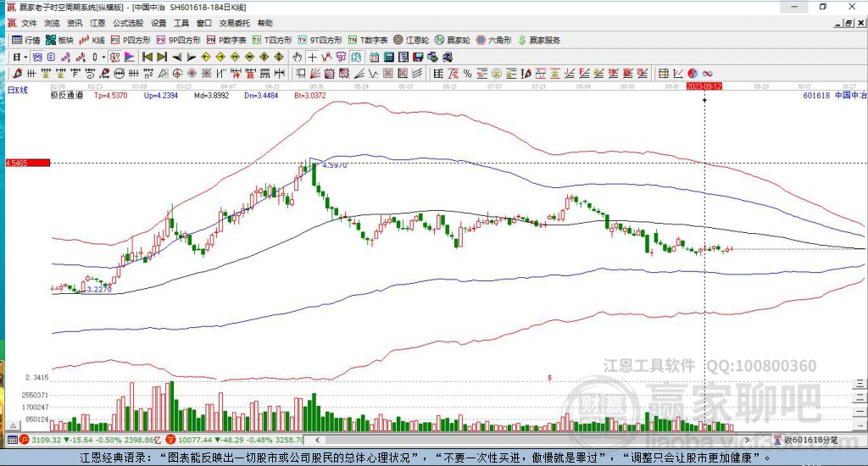868x466 pixels.
Task: Click the colorful flag triangle icon
Action: click(129, 57)
